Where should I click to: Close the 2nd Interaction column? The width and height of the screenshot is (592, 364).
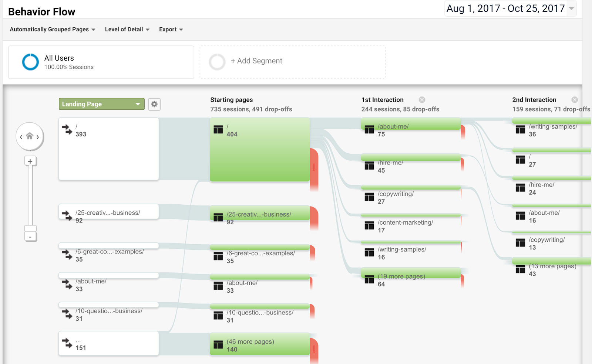[574, 100]
